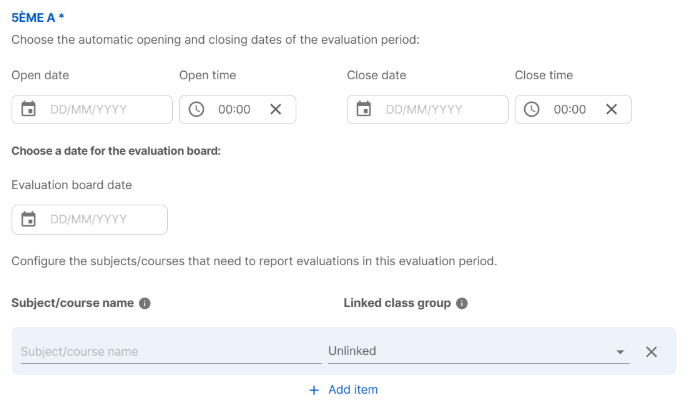Focus the Evaluation board date field

[100, 219]
